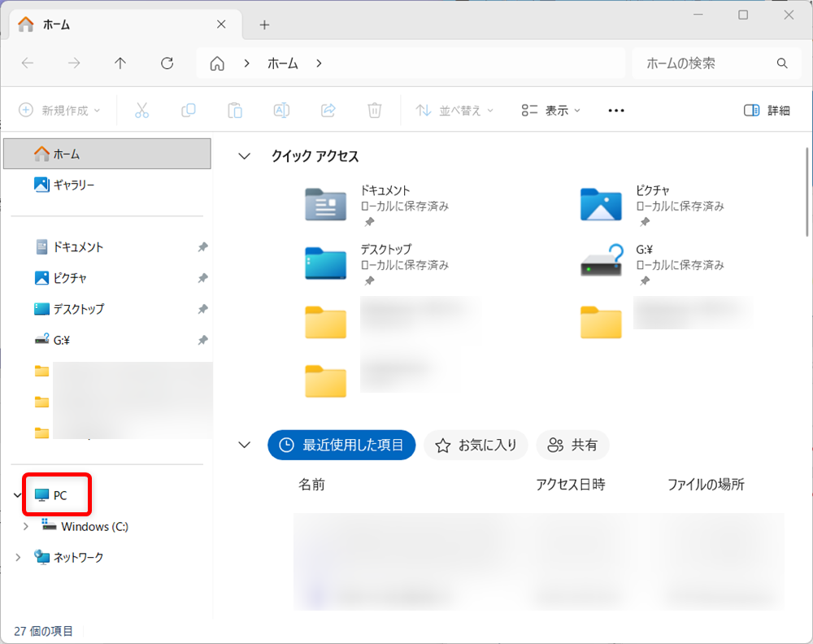Open a new Explorer tab with the plus button
Viewport: 813px width, 644px height.
click(x=264, y=25)
